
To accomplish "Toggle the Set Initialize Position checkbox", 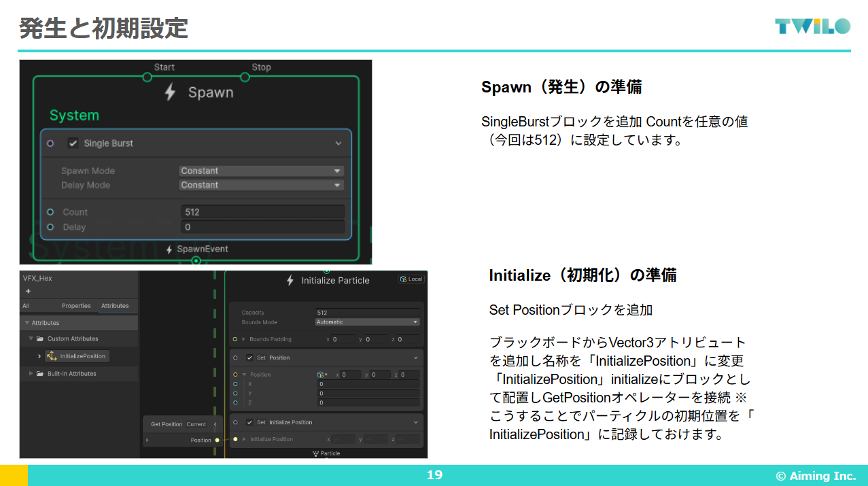I will [249, 422].
